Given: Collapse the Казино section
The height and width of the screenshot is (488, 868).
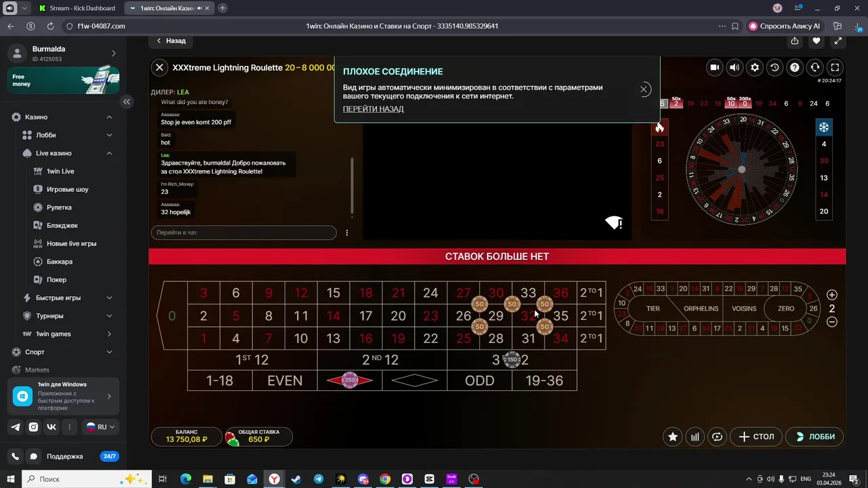Looking at the screenshot, I should click(x=109, y=117).
